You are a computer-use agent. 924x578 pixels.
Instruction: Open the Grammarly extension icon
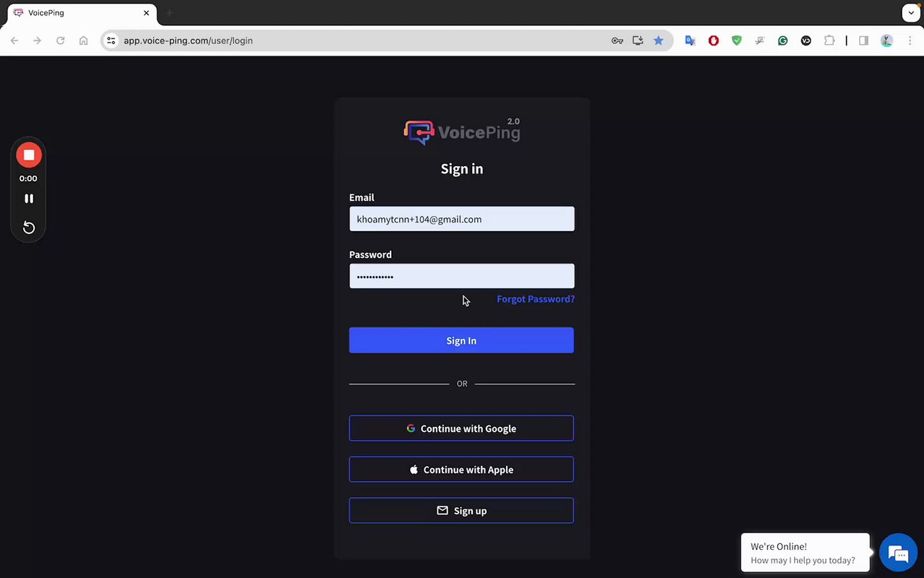click(x=783, y=40)
